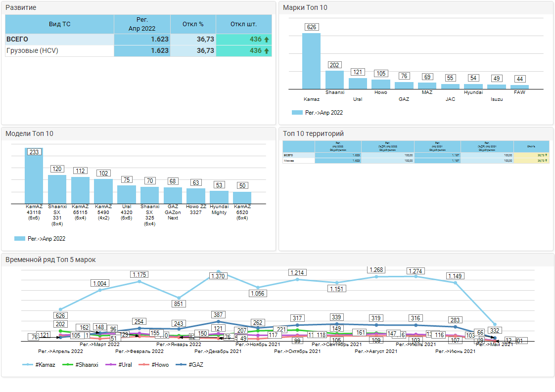The image size is (555, 392).
Task: Click Грузовые (HCV) row label
Action: pos(32,51)
